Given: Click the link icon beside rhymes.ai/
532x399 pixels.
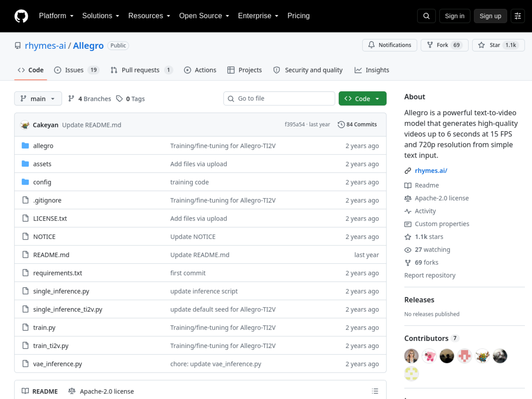Looking at the screenshot, I should tap(408, 171).
